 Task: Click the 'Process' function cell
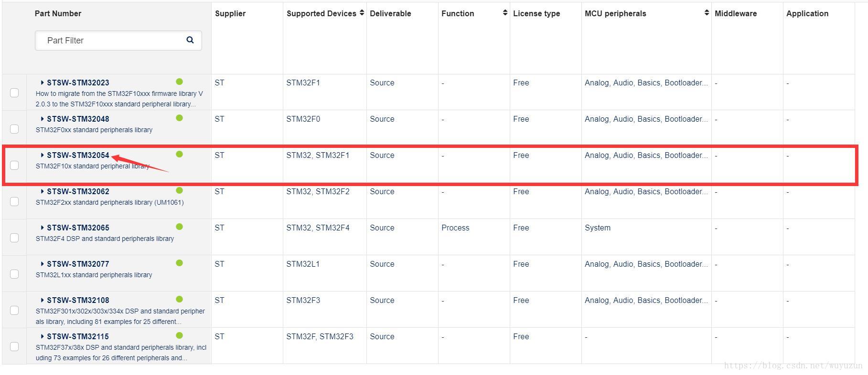click(x=455, y=228)
